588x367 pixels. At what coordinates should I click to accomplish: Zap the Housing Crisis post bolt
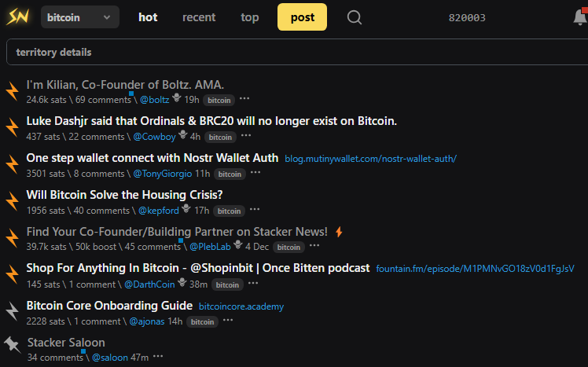pos(12,201)
